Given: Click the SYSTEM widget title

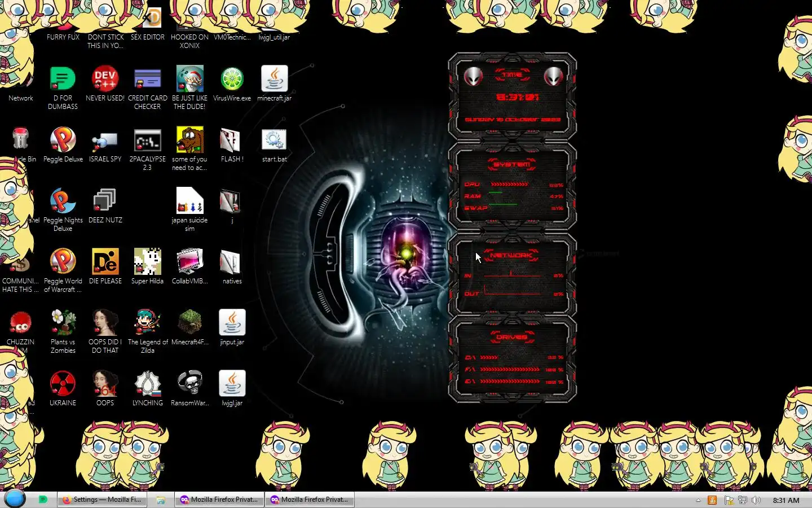Looking at the screenshot, I should click(x=511, y=164).
